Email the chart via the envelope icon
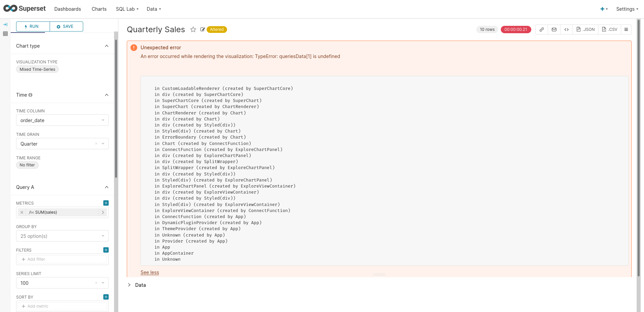This screenshot has height=312, width=644. (554, 30)
